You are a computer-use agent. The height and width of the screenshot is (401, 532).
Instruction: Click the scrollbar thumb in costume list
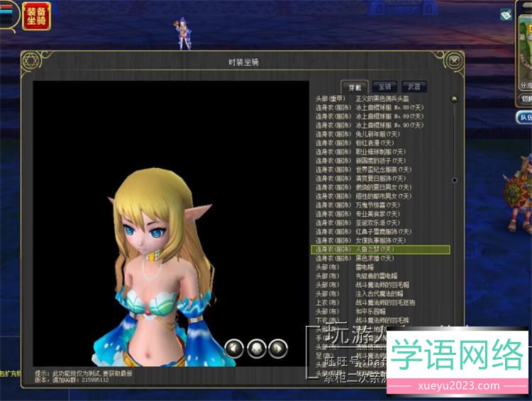tap(454, 180)
